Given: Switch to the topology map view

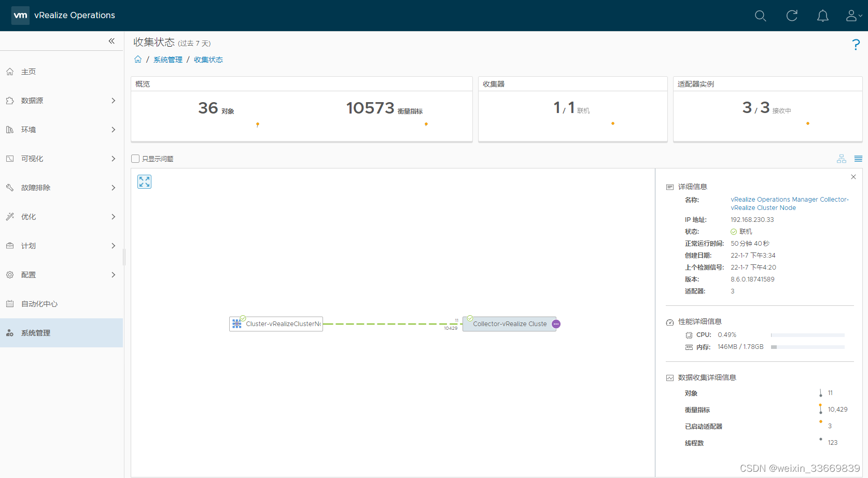Looking at the screenshot, I should click(x=842, y=159).
